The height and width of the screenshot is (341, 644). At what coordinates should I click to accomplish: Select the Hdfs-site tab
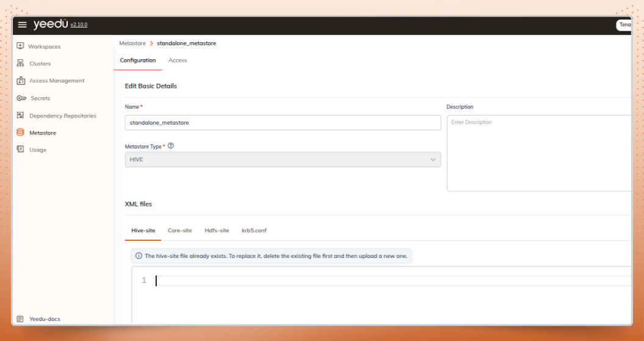tap(217, 230)
